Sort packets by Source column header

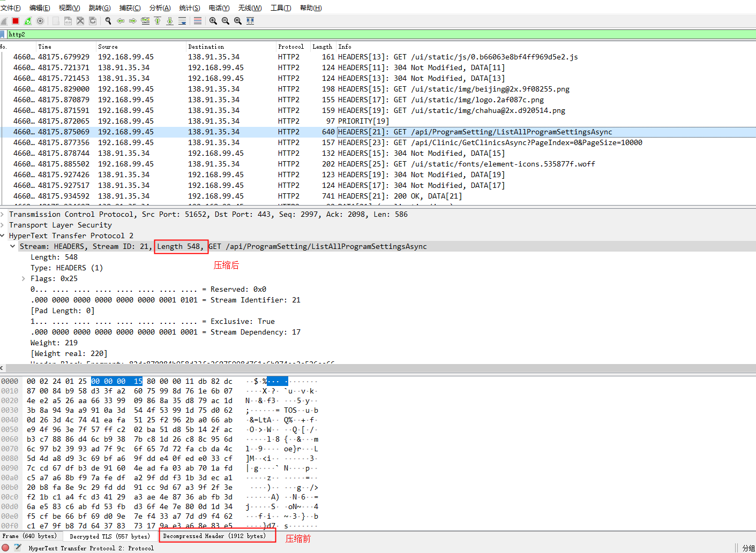[x=141, y=47]
